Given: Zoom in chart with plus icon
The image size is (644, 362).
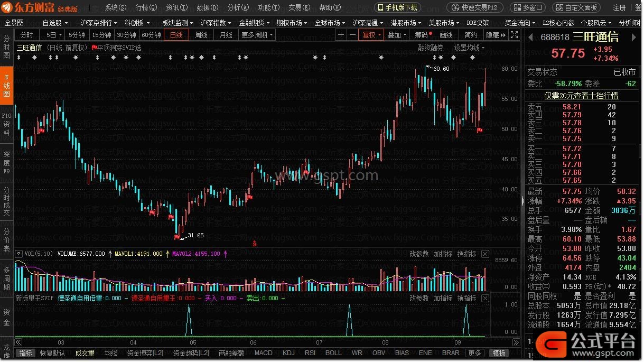Looking at the screenshot, I should click(341, 35).
